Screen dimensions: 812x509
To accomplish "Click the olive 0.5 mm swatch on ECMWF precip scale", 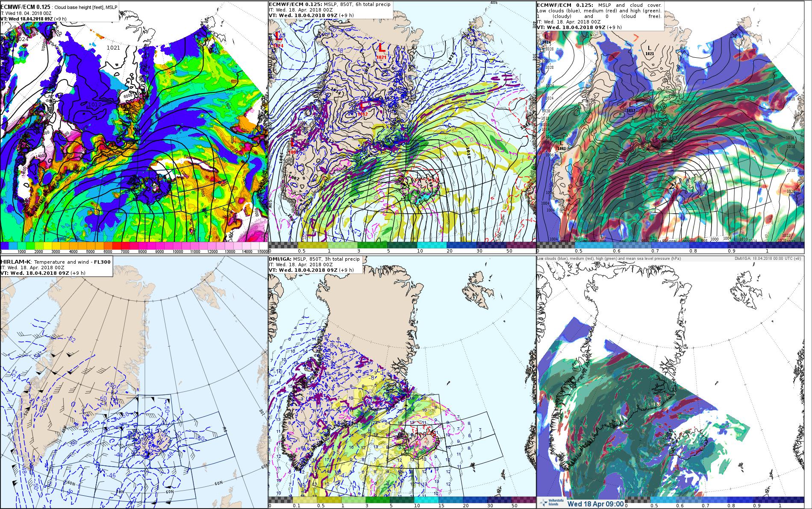I will coord(313,245).
